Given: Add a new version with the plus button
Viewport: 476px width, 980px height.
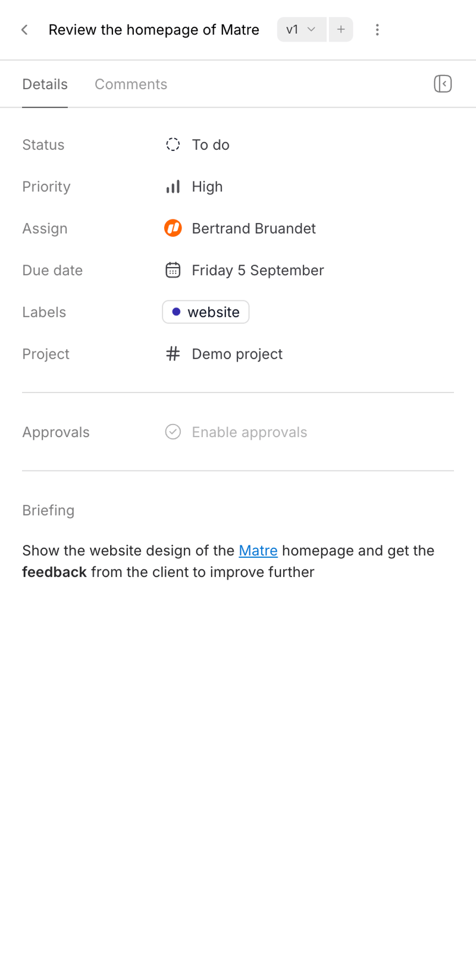Looking at the screenshot, I should pyautogui.click(x=340, y=29).
